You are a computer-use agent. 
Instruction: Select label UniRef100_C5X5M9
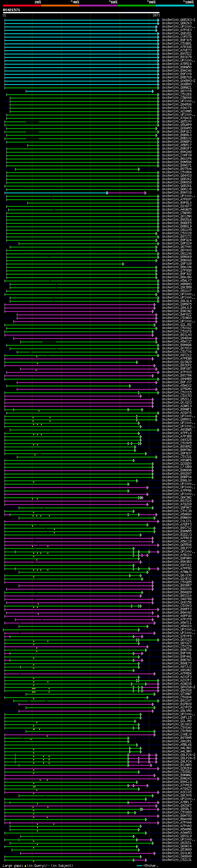(x=177, y=731)
